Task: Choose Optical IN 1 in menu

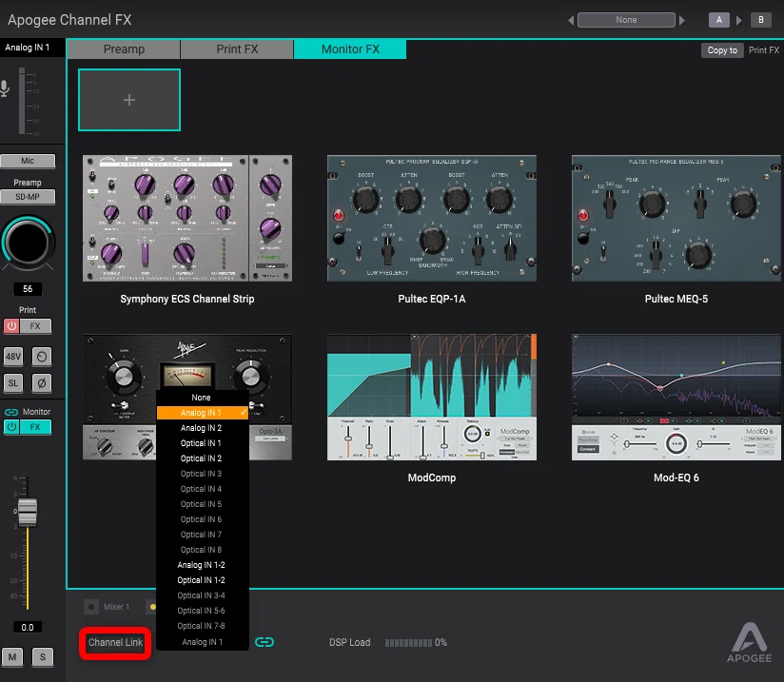Action: click(203, 443)
